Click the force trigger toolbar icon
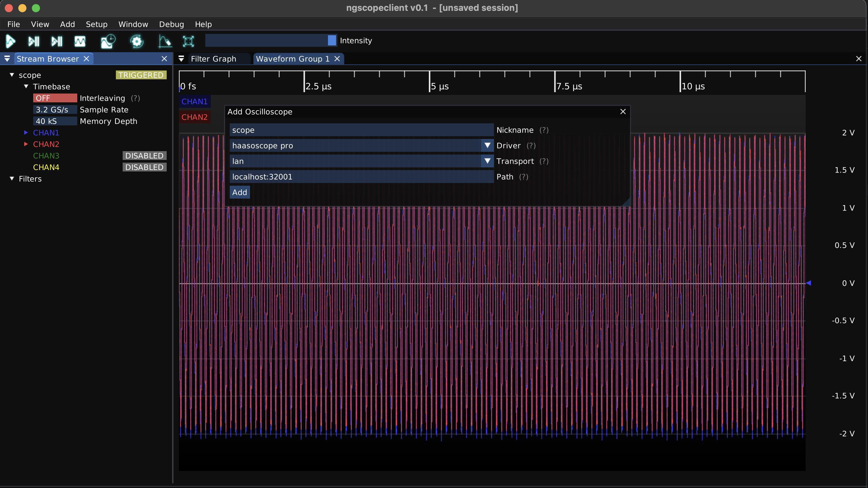 click(x=57, y=41)
